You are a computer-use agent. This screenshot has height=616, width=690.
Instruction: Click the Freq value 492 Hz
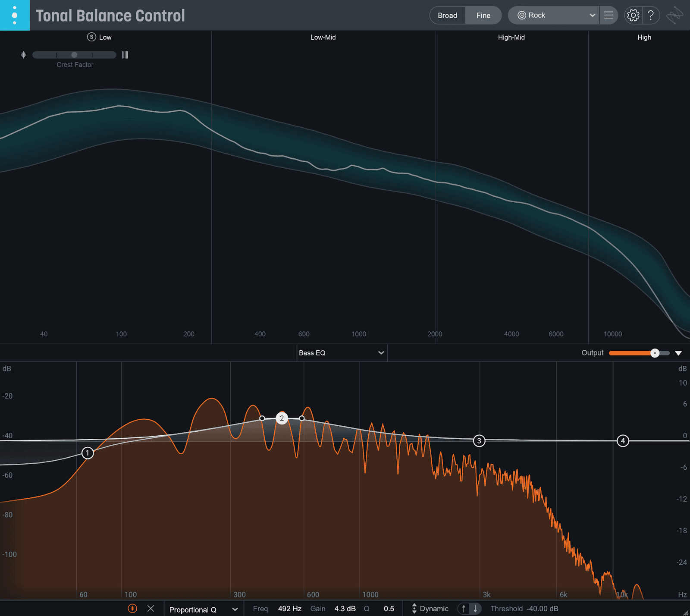pos(290,609)
